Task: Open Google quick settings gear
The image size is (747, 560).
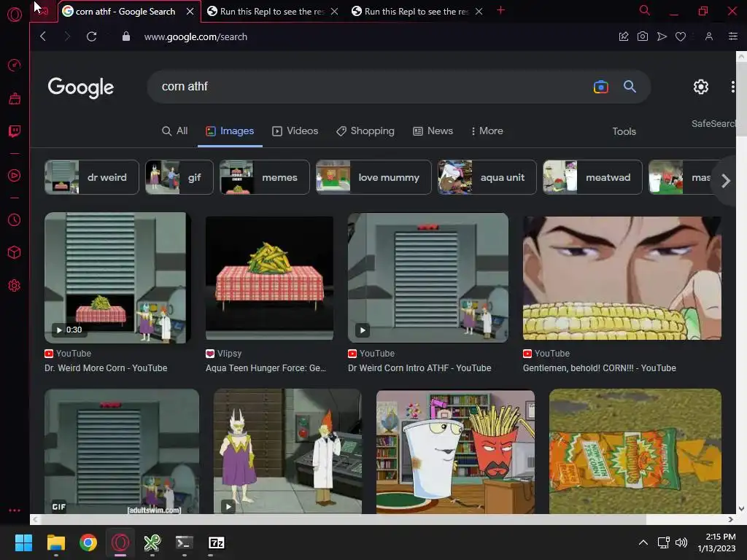Action: [x=700, y=87]
